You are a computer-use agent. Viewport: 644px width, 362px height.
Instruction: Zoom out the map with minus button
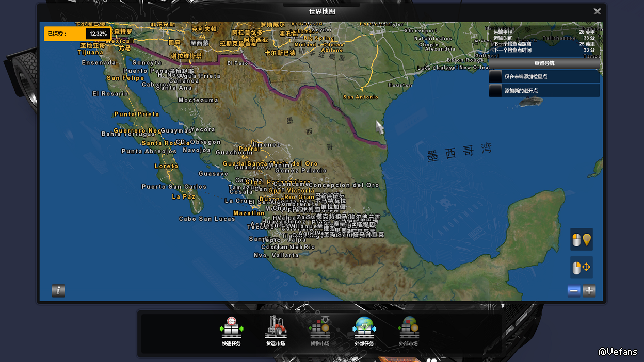574,291
